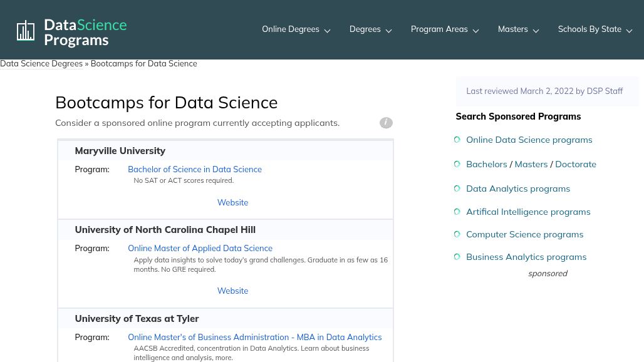This screenshot has height=362, width=644.
Task: Visit UNC Chapel Hill Website link
Action: point(232,291)
